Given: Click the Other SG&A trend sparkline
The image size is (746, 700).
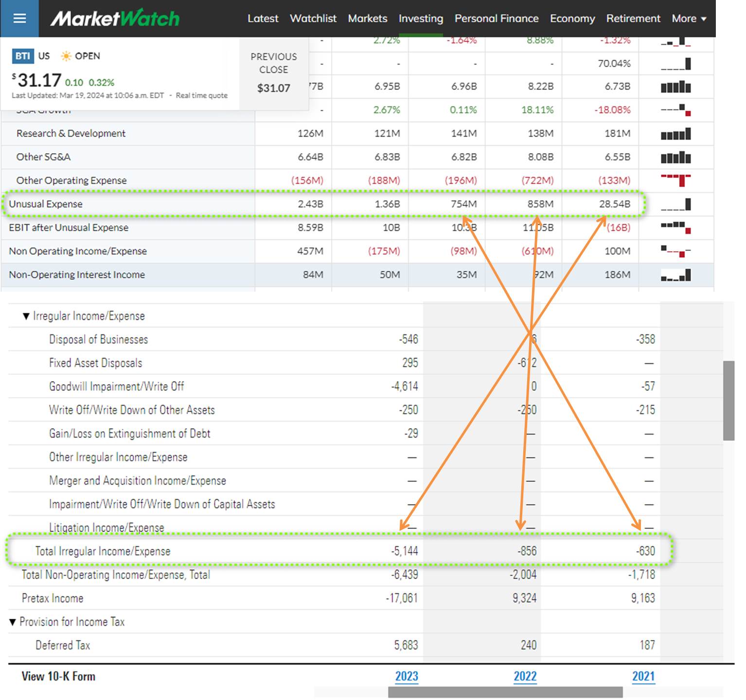Looking at the screenshot, I should coord(675,157).
